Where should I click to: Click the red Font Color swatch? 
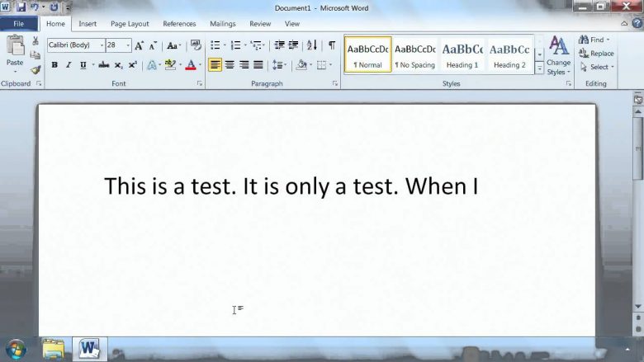pyautogui.click(x=191, y=65)
